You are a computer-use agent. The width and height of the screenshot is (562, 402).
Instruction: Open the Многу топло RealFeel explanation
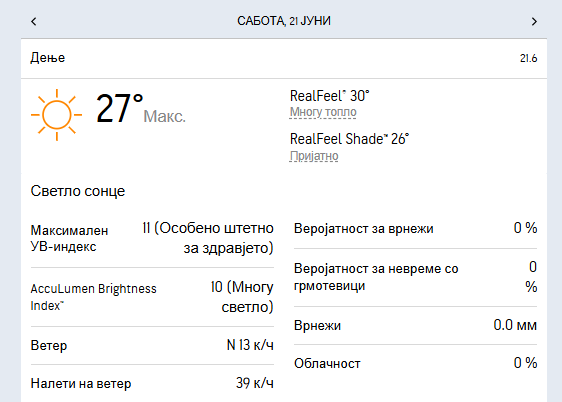point(323,112)
